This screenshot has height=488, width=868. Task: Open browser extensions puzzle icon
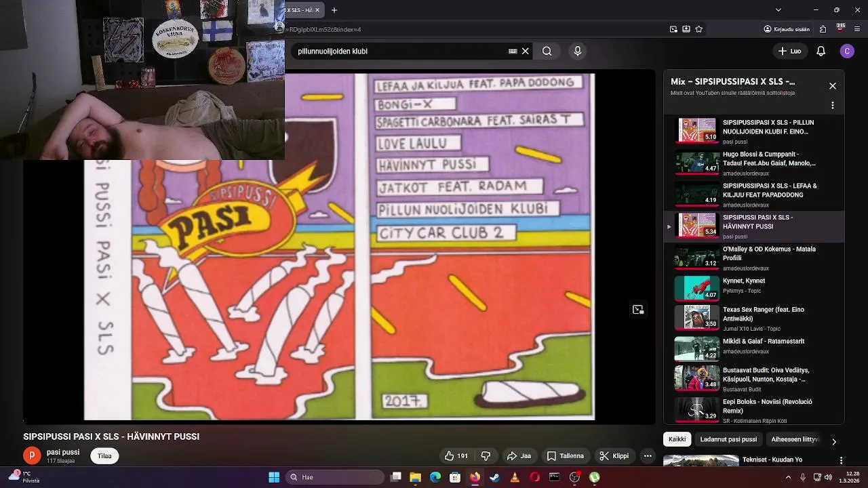[823, 29]
